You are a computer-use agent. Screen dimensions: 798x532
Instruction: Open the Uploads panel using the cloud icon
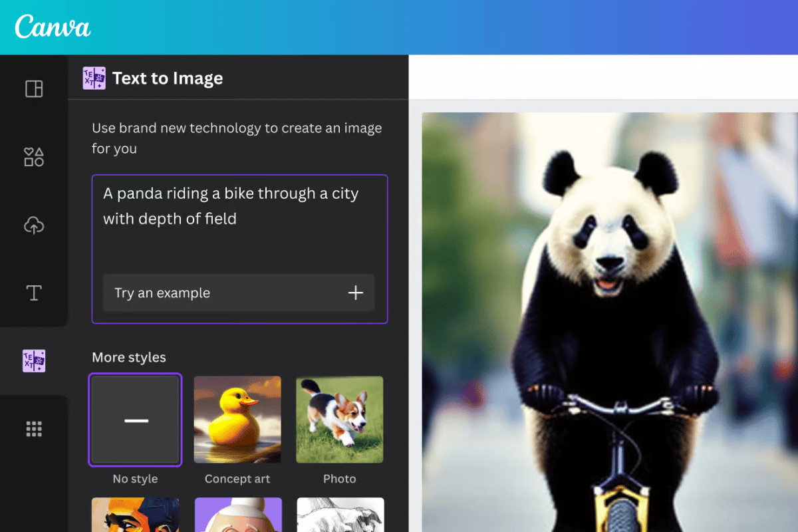[33, 225]
